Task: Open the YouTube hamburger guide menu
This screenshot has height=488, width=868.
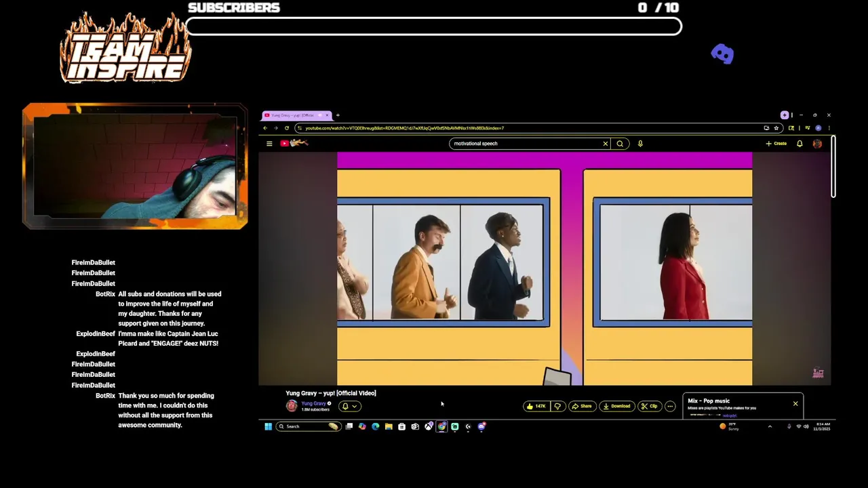Action: 269,144
